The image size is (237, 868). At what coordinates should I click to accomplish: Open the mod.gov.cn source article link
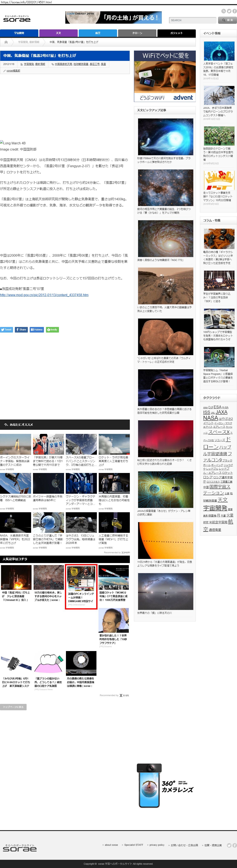click(44, 295)
